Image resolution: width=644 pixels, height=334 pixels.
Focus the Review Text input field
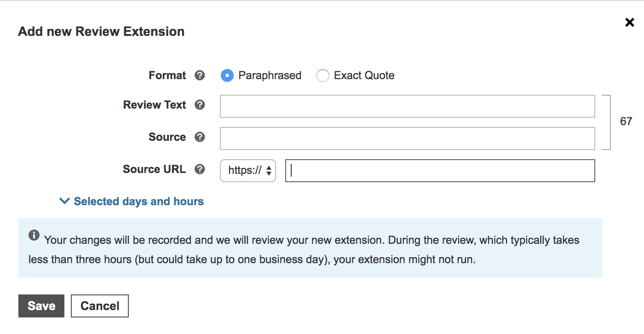[407, 107]
